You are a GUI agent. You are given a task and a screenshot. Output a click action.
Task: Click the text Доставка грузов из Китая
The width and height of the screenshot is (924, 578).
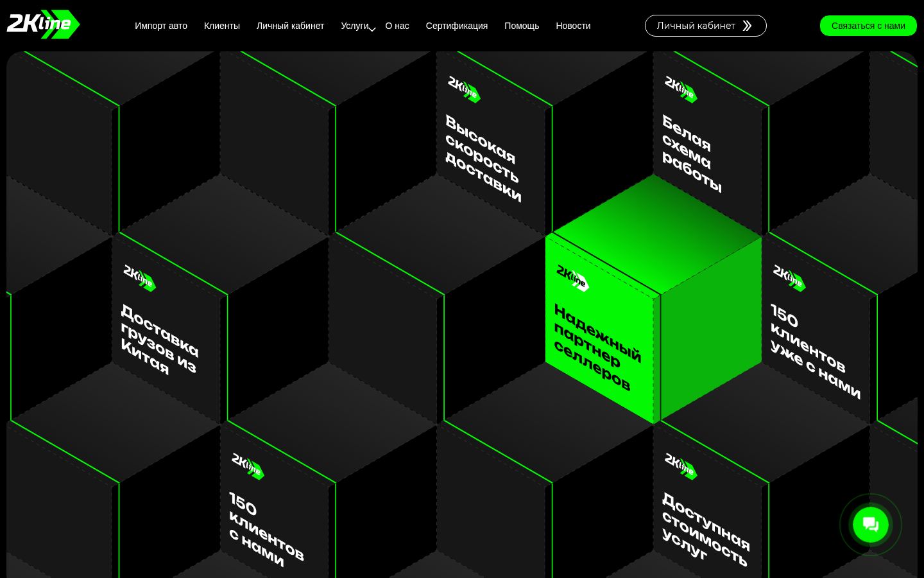[x=159, y=339]
